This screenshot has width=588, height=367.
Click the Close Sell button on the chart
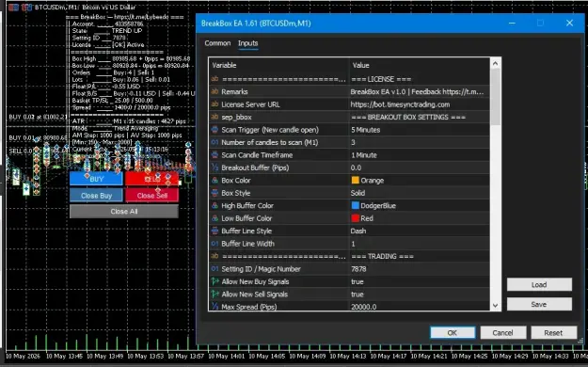(x=151, y=196)
